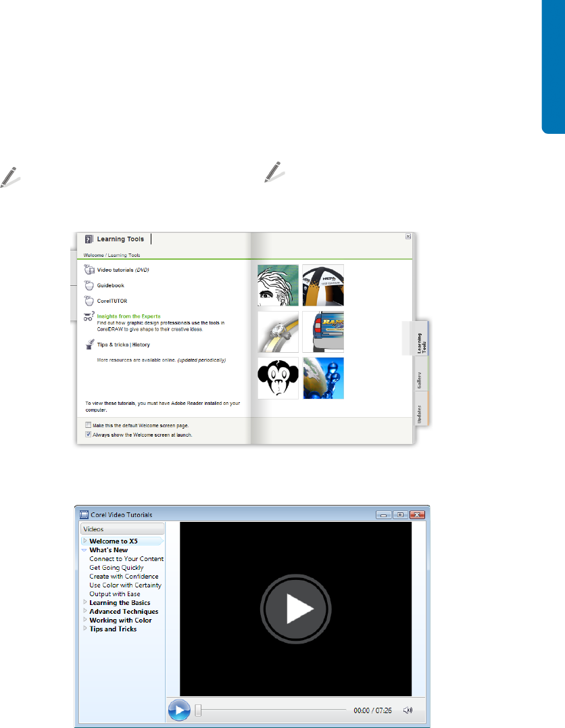Viewport: 565px width, 728px height.
Task: Open Insights from the Experts
Action: point(128,316)
